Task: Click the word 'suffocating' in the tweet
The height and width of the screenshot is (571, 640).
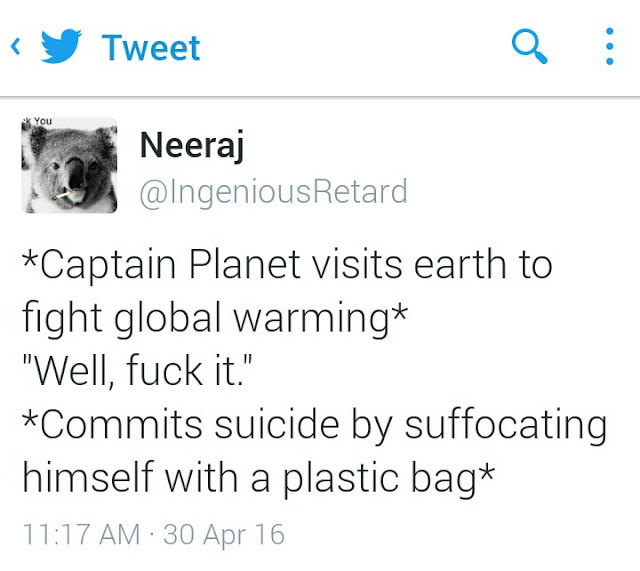Action: pos(506,425)
